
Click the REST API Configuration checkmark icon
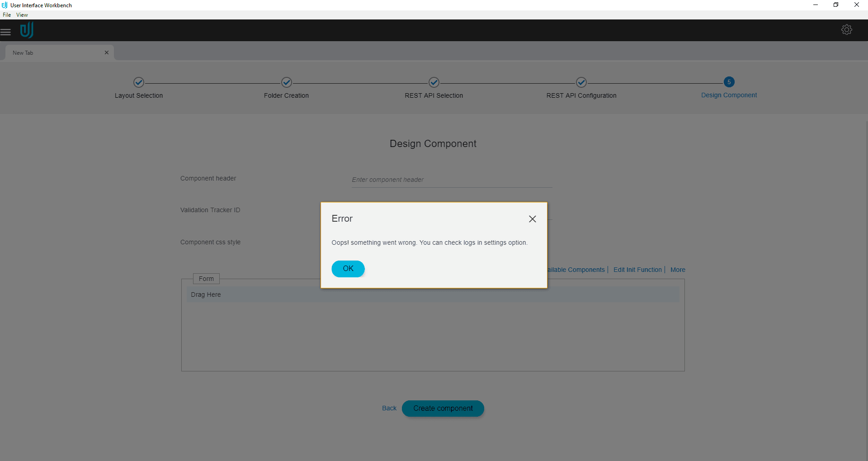581,82
